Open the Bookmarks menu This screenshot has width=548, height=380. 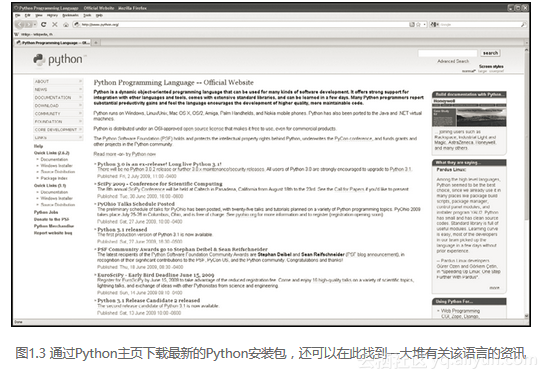pos(71,15)
